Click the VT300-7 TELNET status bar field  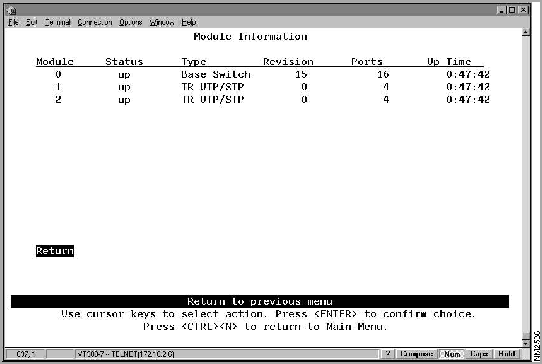pos(226,354)
